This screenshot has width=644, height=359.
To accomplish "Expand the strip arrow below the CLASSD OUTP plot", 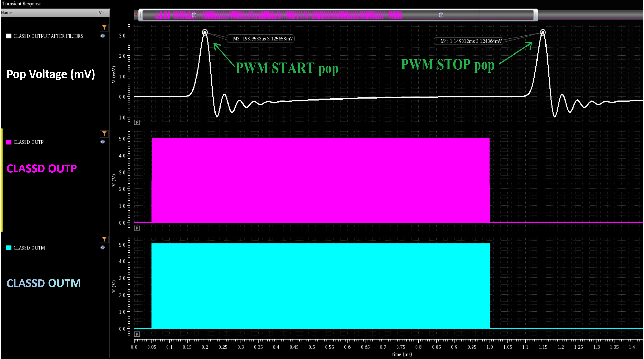I will pyautogui.click(x=137, y=228).
